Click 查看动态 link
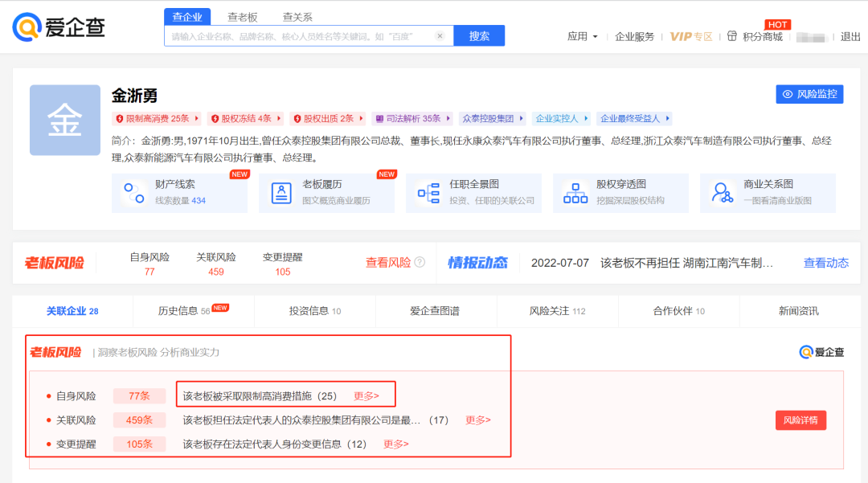868x483 pixels. pos(826,263)
